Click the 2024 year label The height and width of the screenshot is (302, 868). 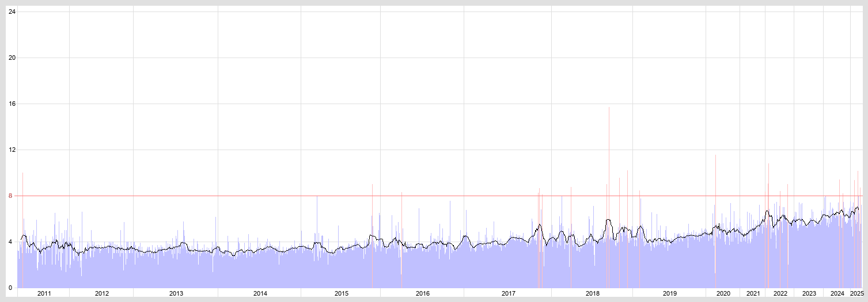[x=837, y=293]
